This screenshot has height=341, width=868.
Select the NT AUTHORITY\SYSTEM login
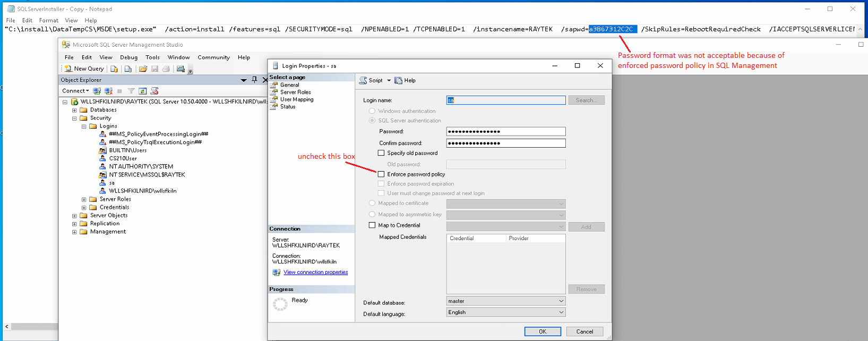click(x=141, y=166)
